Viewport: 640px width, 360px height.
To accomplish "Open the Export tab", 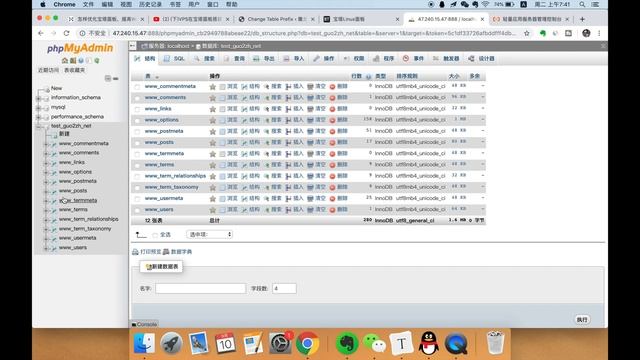I will point(264,59).
